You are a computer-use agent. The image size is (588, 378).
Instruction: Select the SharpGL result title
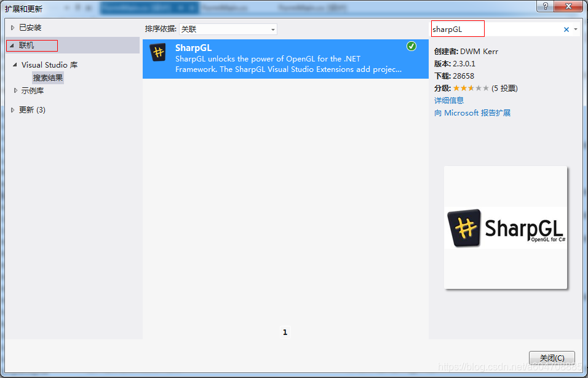194,48
